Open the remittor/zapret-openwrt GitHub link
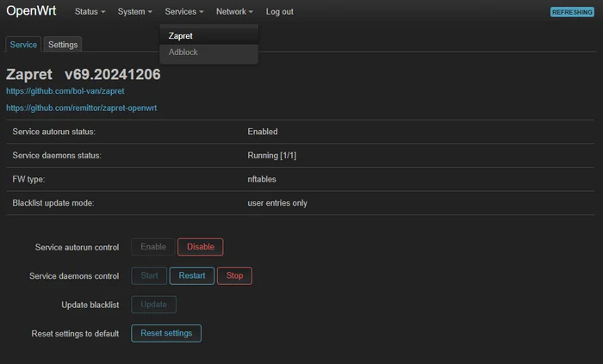 pyautogui.click(x=82, y=108)
